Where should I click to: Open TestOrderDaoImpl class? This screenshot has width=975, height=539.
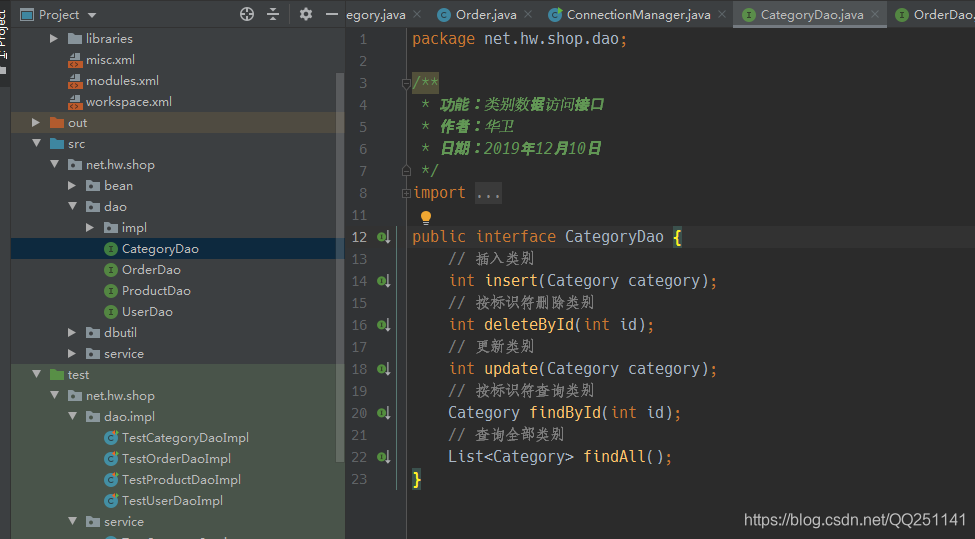[x=176, y=459]
